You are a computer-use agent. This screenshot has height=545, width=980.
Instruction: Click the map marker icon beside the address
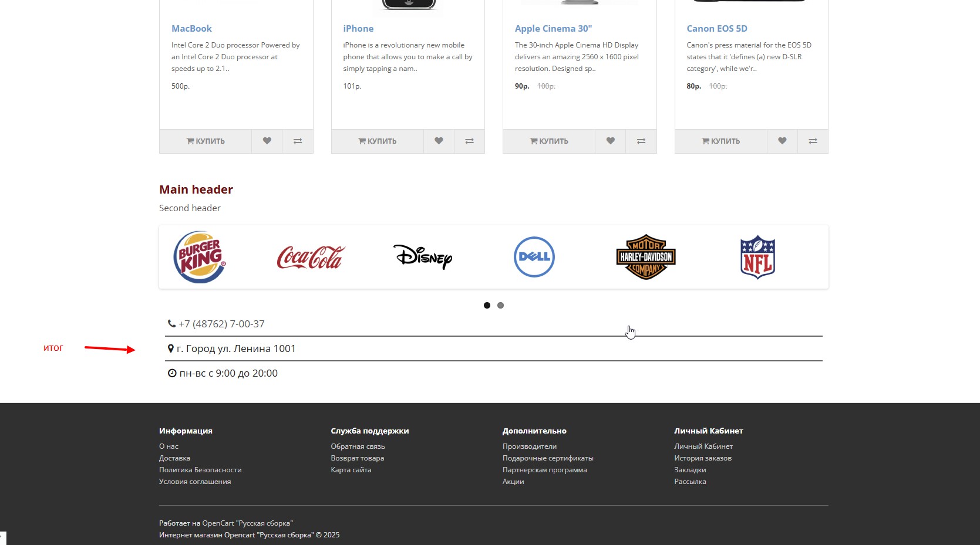click(170, 348)
